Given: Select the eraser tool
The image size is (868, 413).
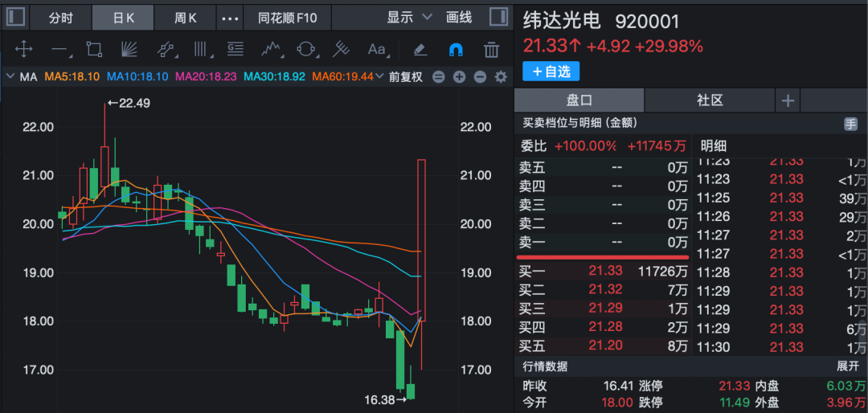Looking at the screenshot, I should pyautogui.click(x=420, y=50).
